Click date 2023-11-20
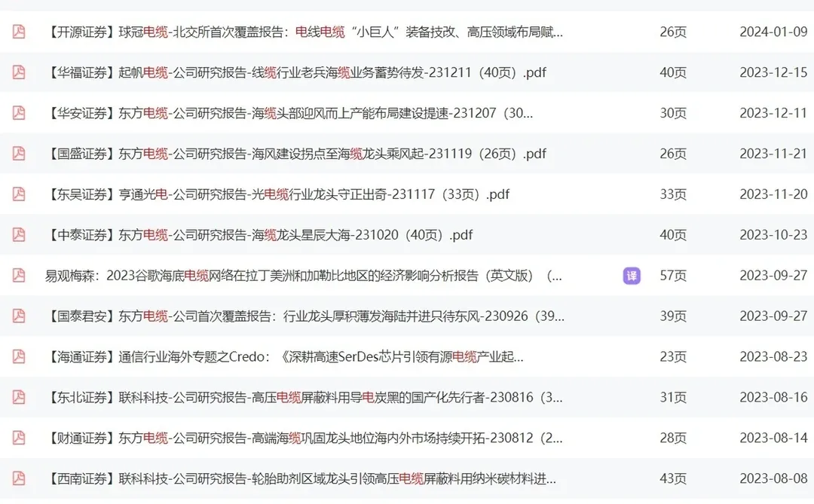Viewport: 814px width, 504px height. [x=773, y=194]
